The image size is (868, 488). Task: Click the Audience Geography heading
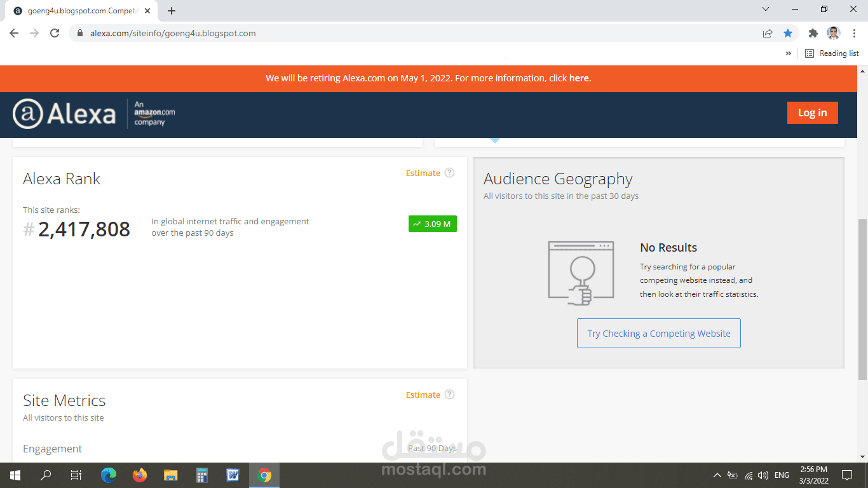[x=558, y=179]
